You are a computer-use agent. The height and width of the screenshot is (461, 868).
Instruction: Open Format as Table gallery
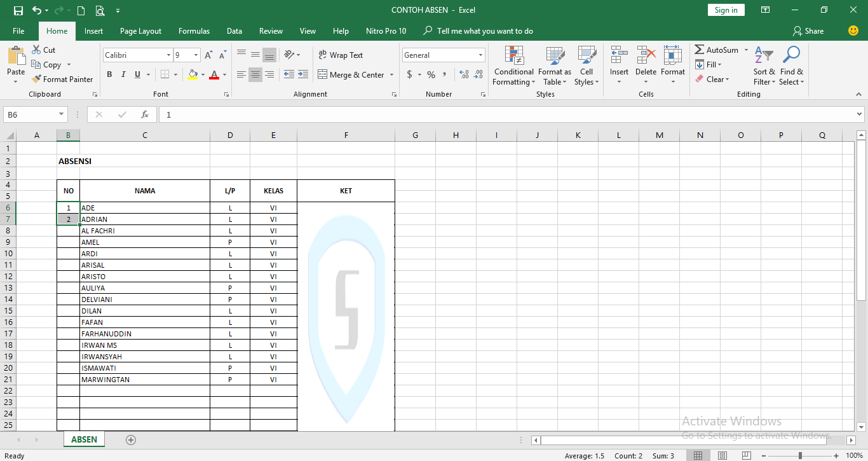point(555,66)
